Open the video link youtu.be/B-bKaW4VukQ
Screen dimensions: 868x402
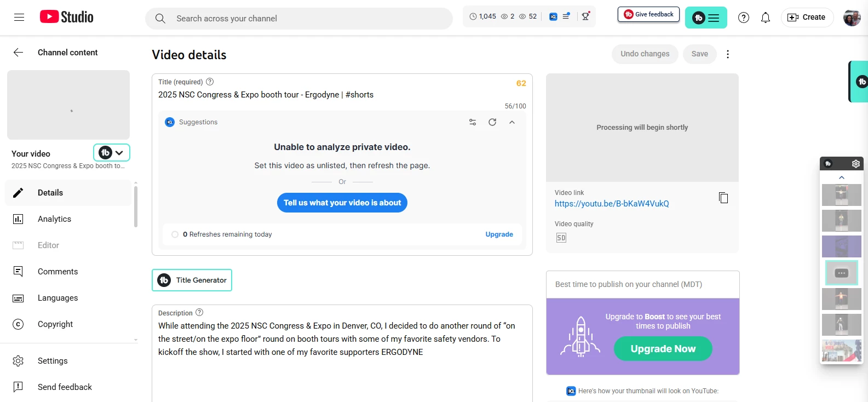[x=612, y=204]
